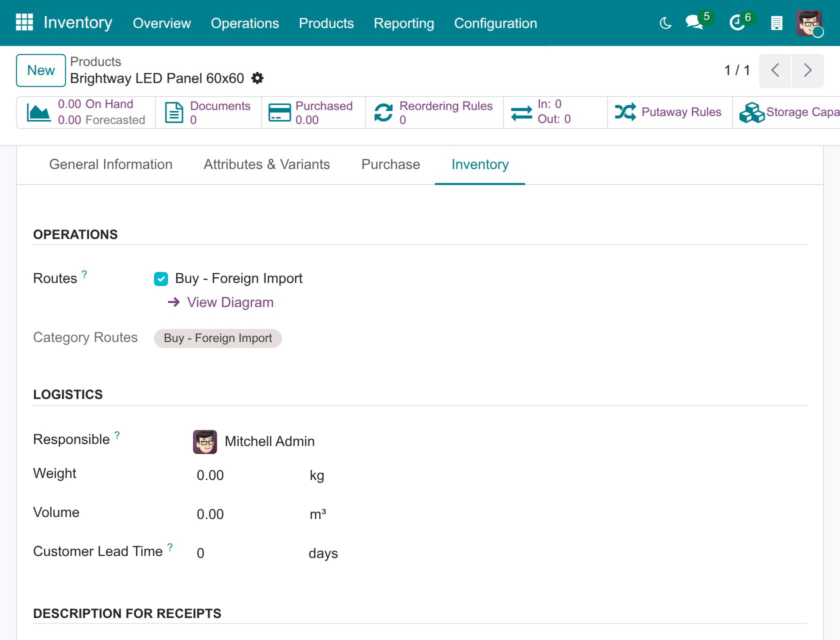Click the Volume value field

pos(210,514)
